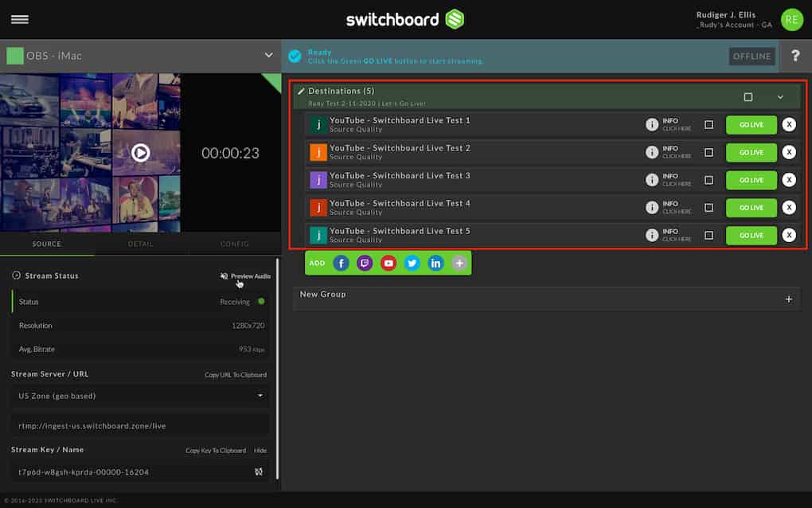Click the green ADD label
Screen dimensions: 812x508
317,263
